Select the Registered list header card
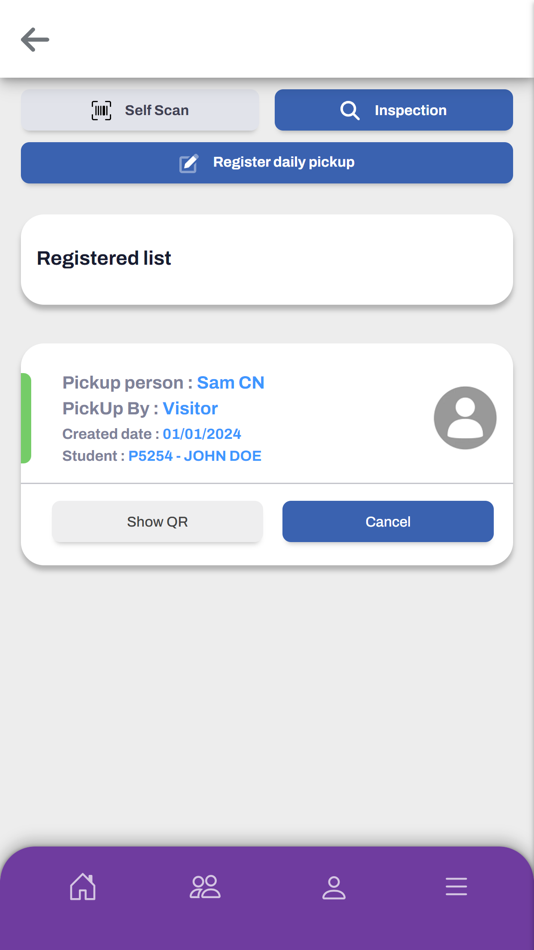 (267, 259)
